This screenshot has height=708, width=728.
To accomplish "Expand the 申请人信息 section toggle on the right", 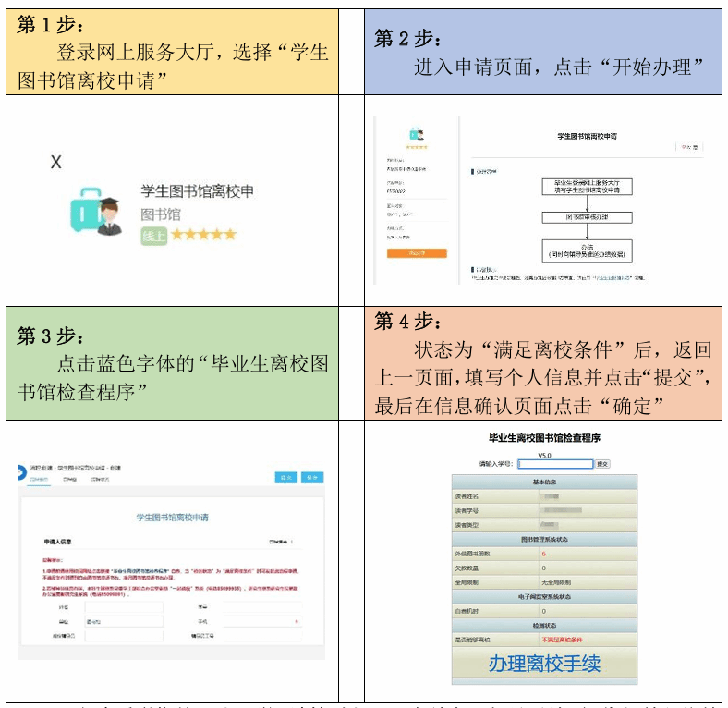I will click(x=281, y=542).
